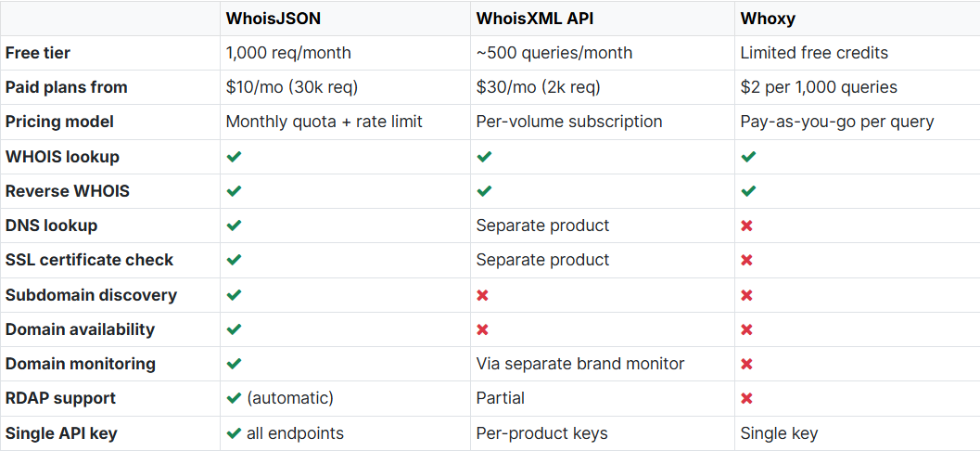
Task: Select Domain monitoring checkmark for WhoisJSON
Action: (x=234, y=364)
